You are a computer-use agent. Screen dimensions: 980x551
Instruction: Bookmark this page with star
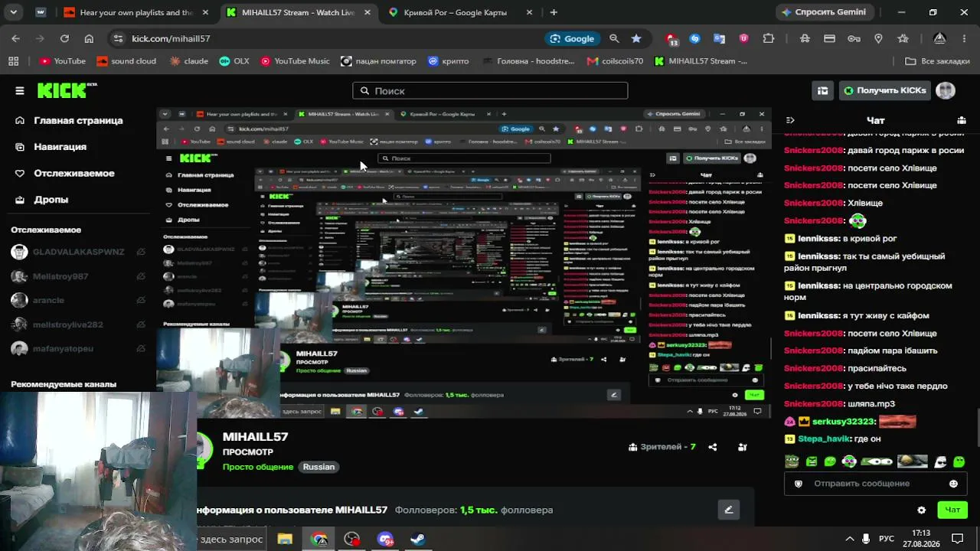click(636, 38)
